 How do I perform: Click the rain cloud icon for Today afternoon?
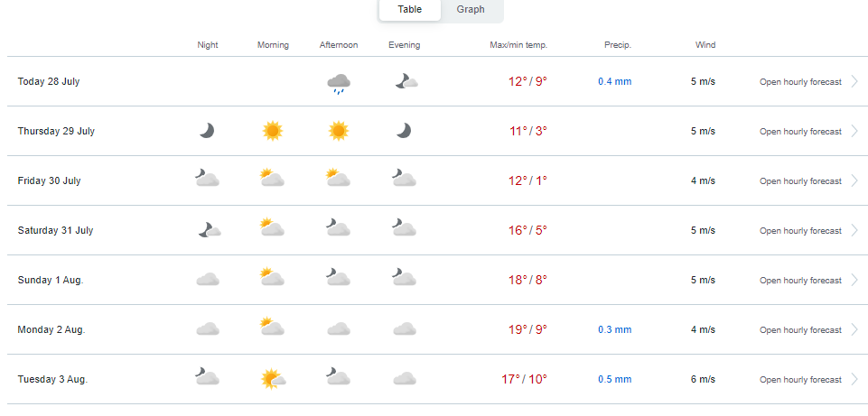pos(339,84)
